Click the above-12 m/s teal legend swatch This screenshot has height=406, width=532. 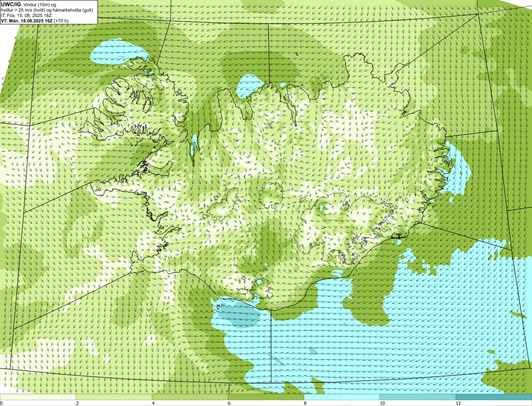click(x=494, y=397)
